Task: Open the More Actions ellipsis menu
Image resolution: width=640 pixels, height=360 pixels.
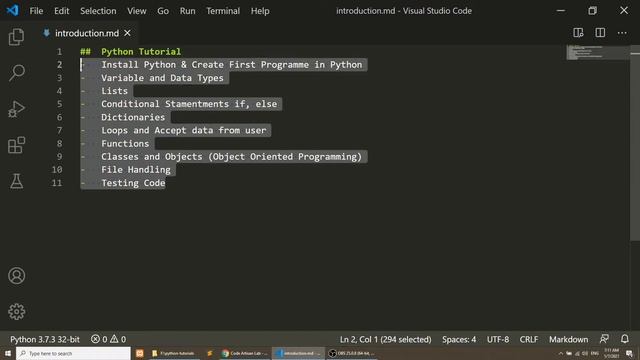Action: [x=622, y=33]
